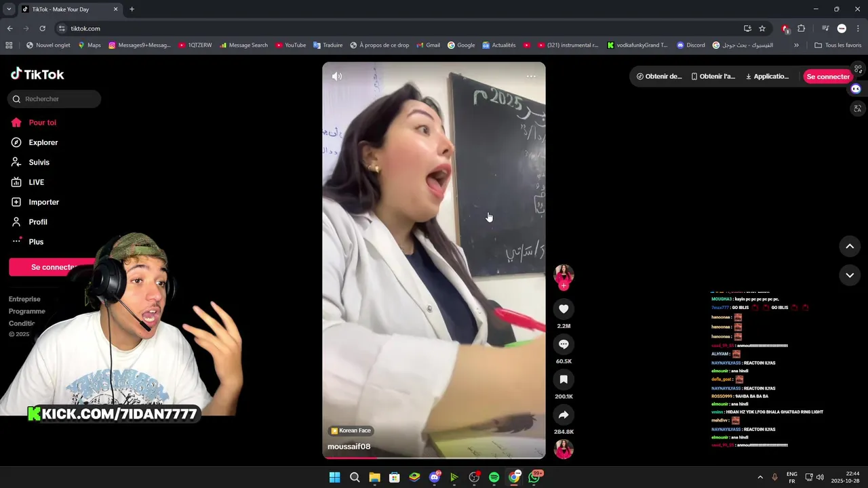Image resolution: width=868 pixels, height=488 pixels.
Task: Go to the previous video with the up arrow
Action: coord(850,246)
